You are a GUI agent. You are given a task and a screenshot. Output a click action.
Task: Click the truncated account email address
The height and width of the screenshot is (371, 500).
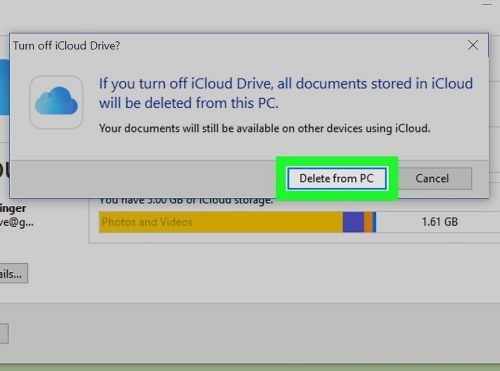17,222
